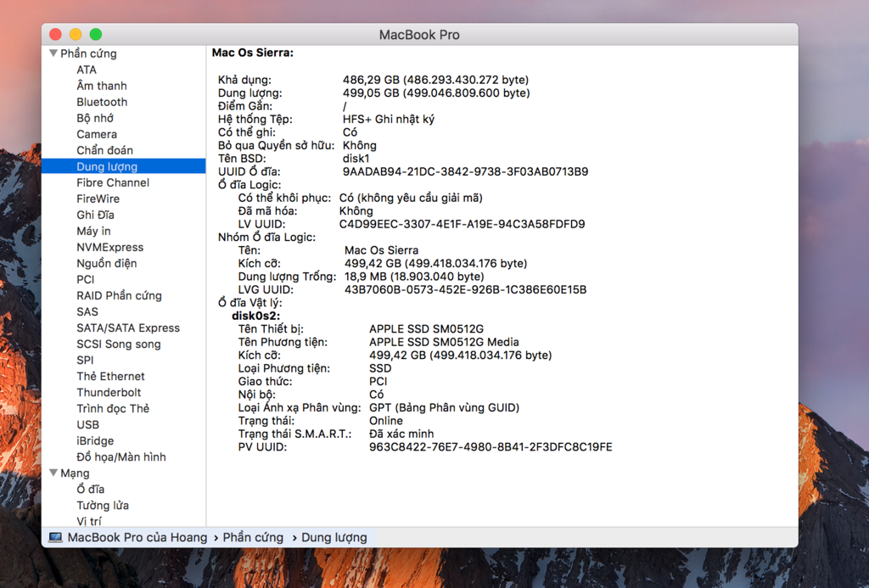This screenshot has height=588, width=869.
Task: Click the UUID 9AADAB94-21DC-3842-9738-3F03AB0713B9
Action: coord(466,171)
